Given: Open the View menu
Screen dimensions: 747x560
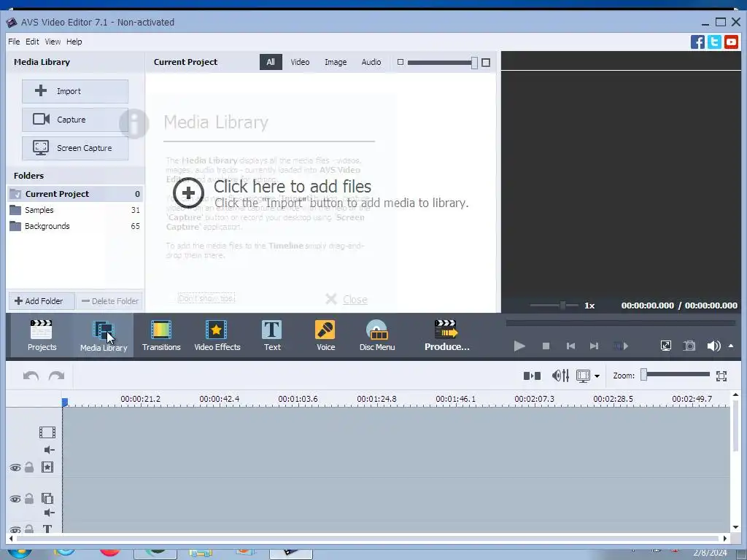Looking at the screenshot, I should point(53,42).
